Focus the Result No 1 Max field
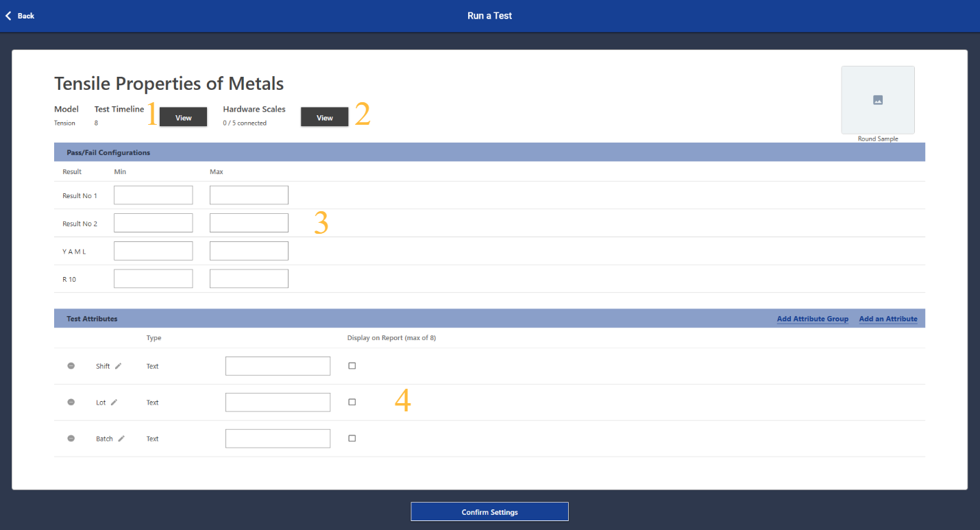 coord(249,195)
